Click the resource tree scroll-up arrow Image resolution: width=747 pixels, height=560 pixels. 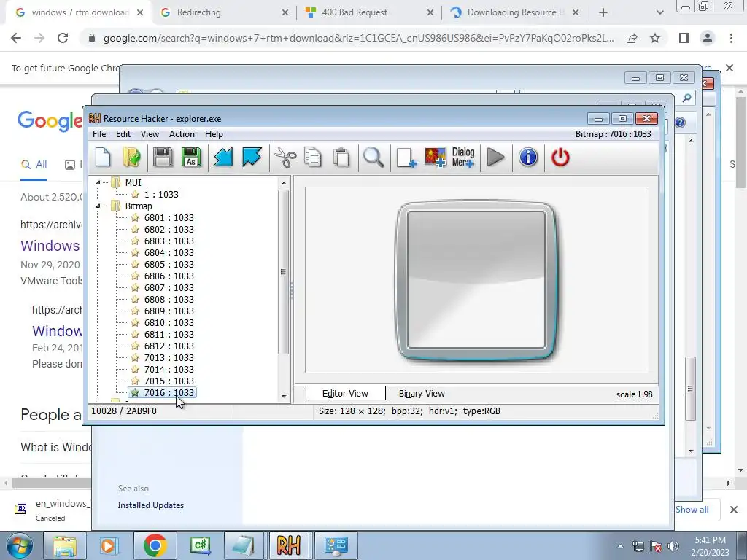[x=284, y=183]
